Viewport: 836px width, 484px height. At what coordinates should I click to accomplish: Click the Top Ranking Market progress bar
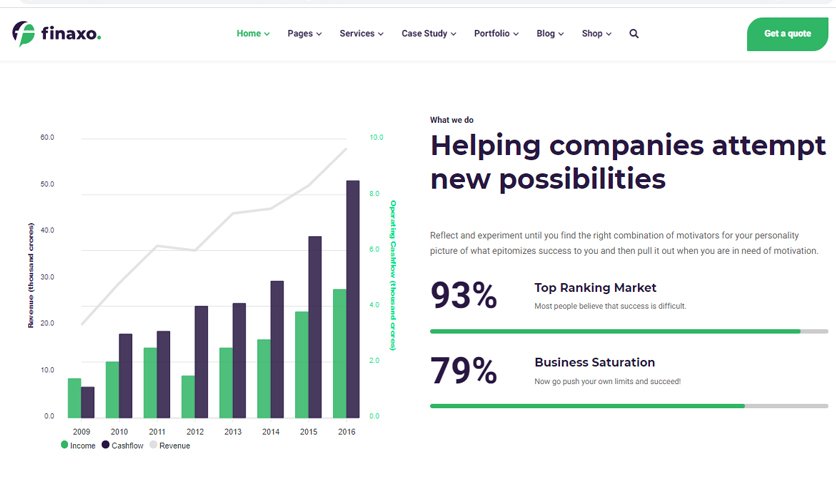pyautogui.click(x=629, y=332)
